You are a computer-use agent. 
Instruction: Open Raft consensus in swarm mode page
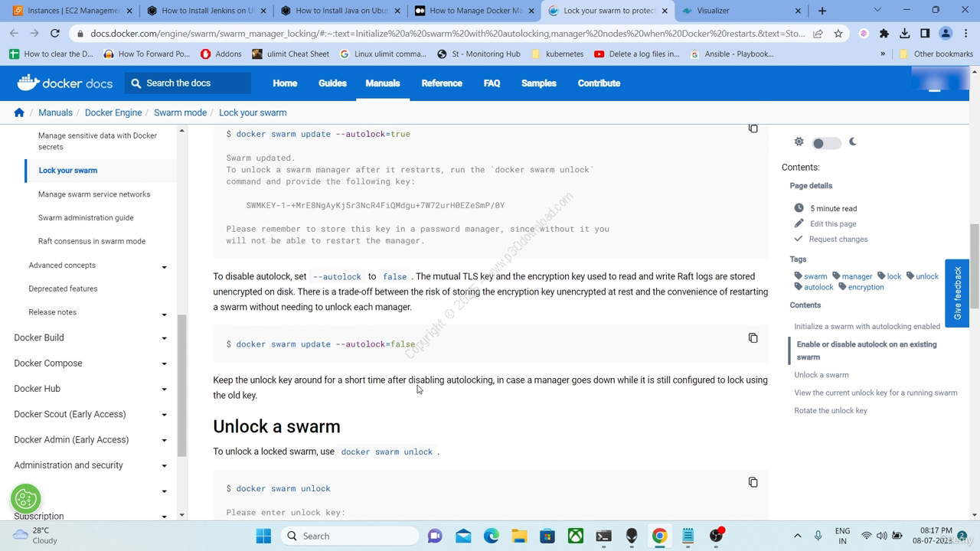point(92,241)
